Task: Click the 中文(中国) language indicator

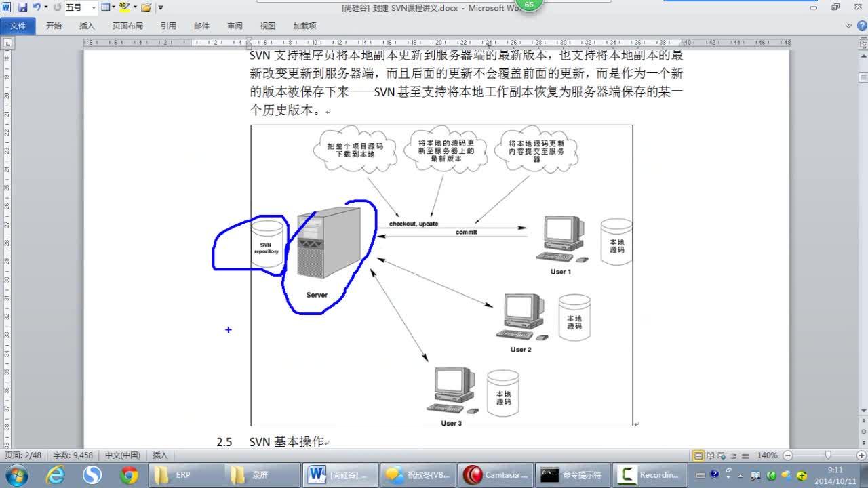Action: coord(123,455)
